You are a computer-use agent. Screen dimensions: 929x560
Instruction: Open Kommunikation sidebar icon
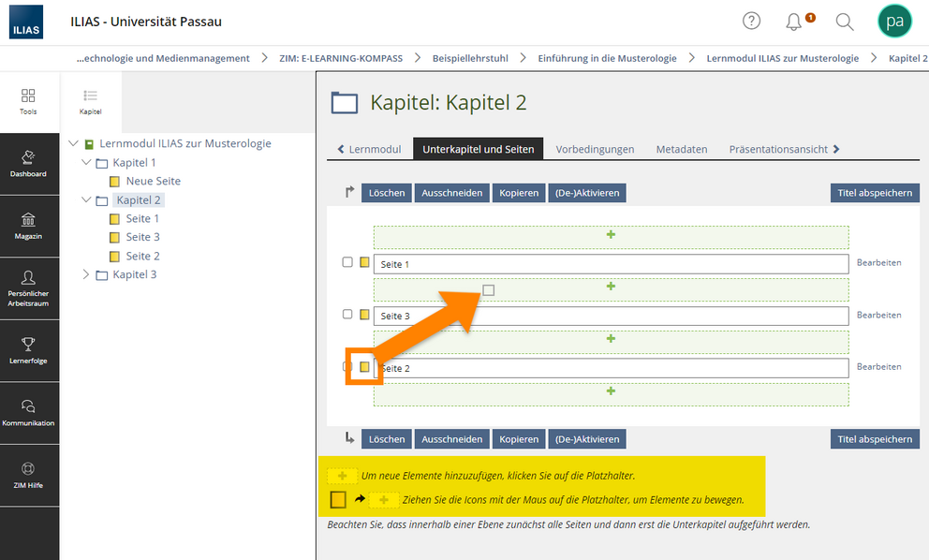tap(29, 412)
